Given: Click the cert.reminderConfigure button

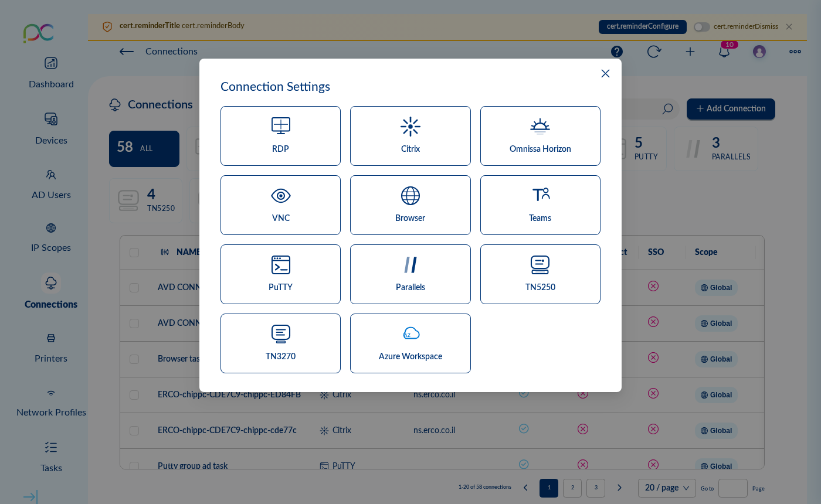Looking at the screenshot, I should (x=642, y=27).
